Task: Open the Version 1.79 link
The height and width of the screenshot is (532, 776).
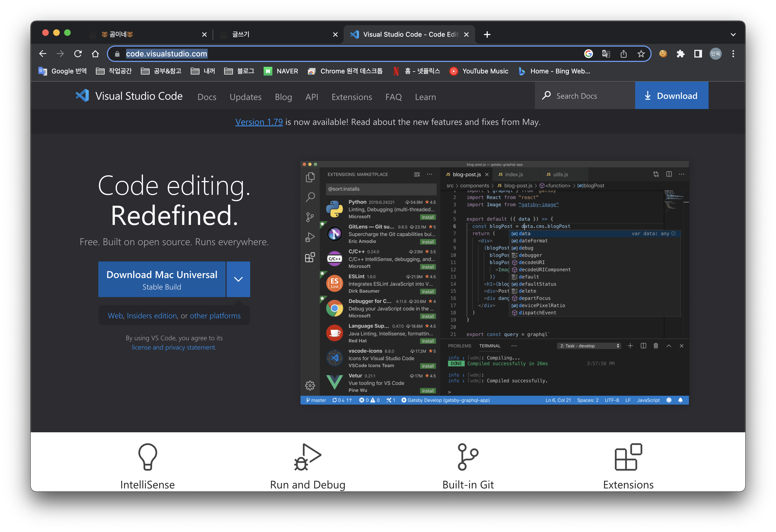Action: (259, 122)
